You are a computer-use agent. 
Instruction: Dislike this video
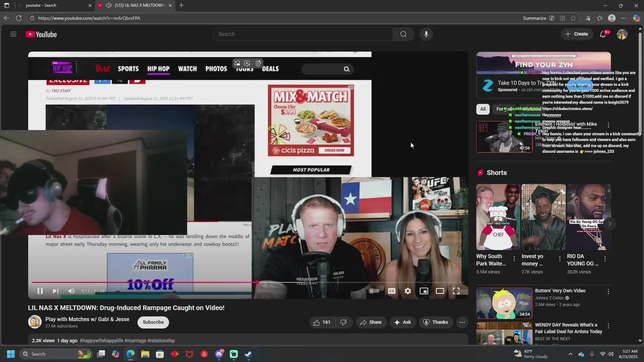click(x=344, y=322)
